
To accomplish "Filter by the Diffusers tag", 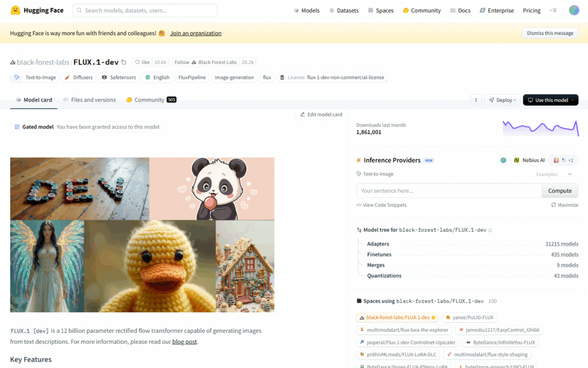I will 79,78.
